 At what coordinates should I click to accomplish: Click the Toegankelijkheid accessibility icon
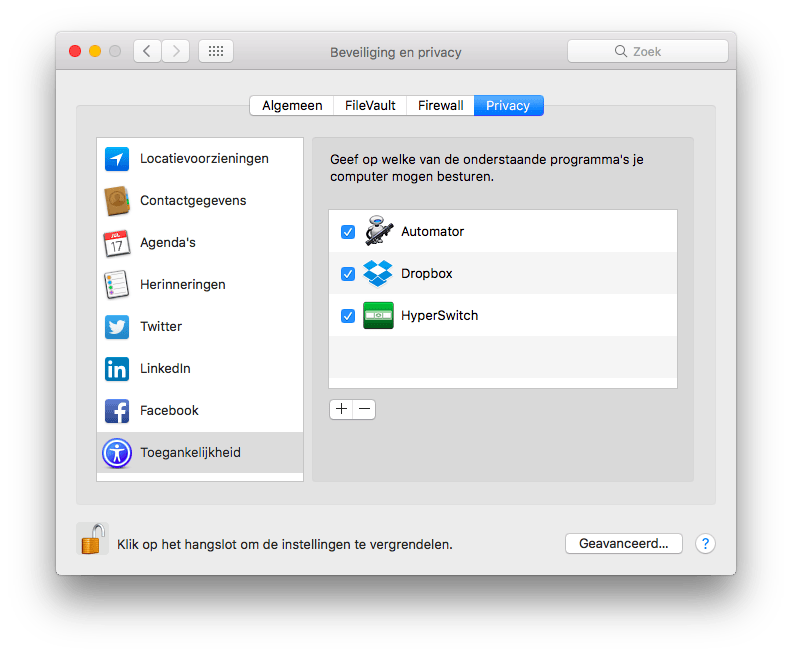(x=117, y=453)
